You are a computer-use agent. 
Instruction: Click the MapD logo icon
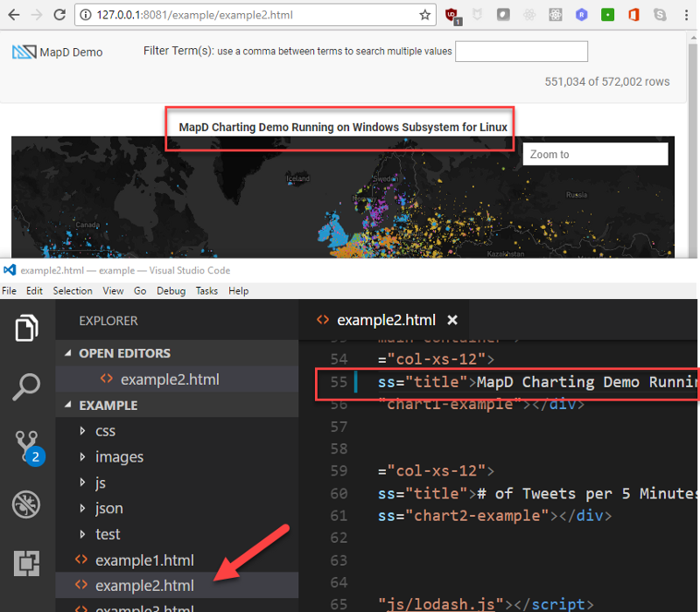point(24,52)
